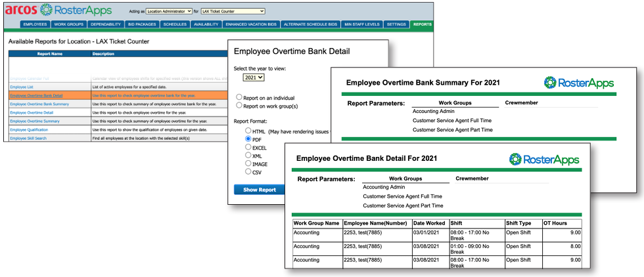Select the Schedules tab
The image size is (644, 277).
175,24
